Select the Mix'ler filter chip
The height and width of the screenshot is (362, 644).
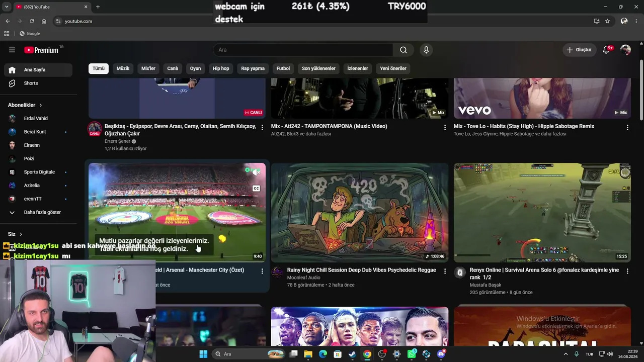point(148,68)
